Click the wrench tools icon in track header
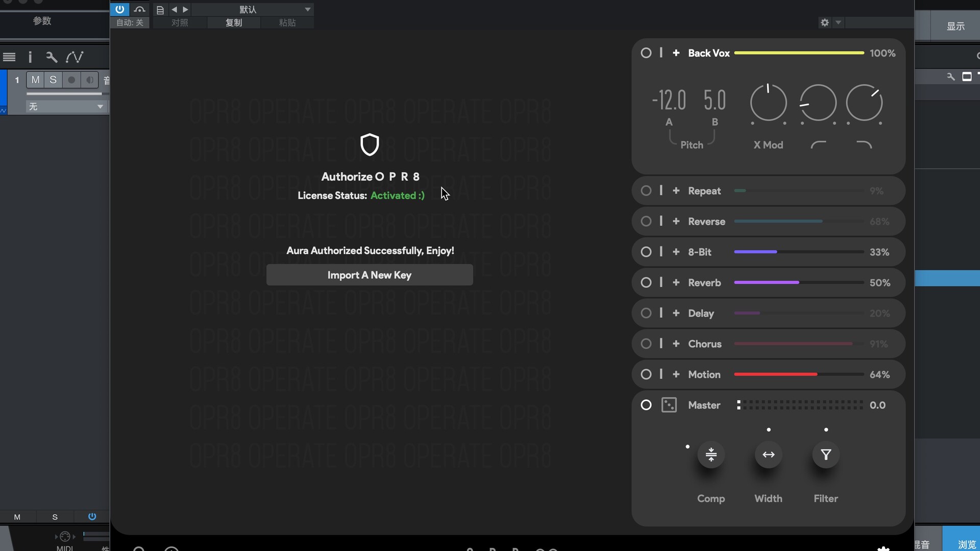 (51, 57)
